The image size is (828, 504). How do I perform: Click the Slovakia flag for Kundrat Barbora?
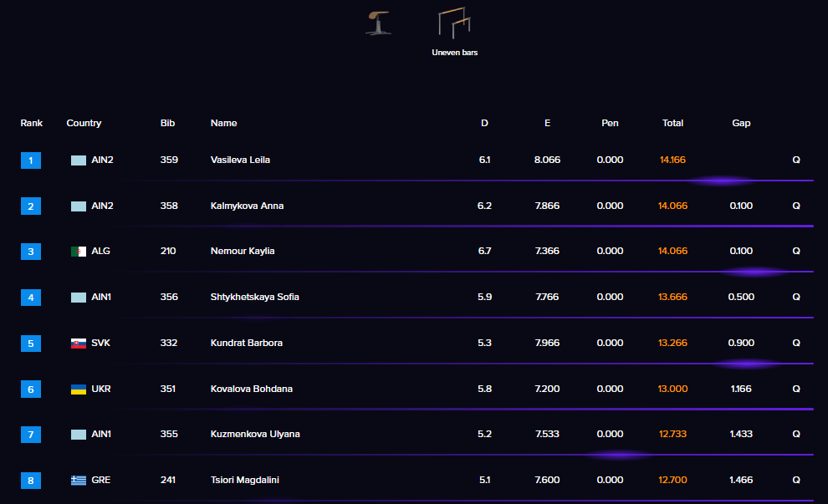coord(79,344)
